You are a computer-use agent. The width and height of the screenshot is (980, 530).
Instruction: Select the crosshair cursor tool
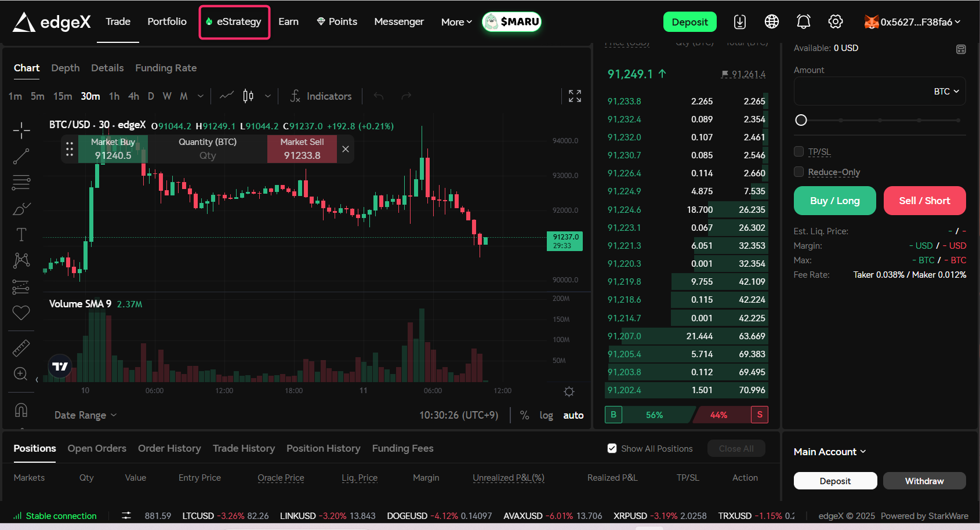21,130
